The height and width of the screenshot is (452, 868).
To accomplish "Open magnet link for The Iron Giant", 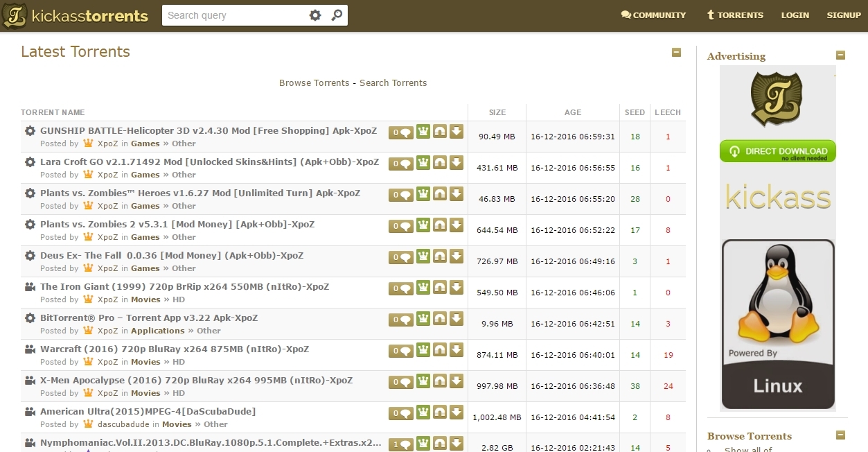I will click(x=440, y=288).
